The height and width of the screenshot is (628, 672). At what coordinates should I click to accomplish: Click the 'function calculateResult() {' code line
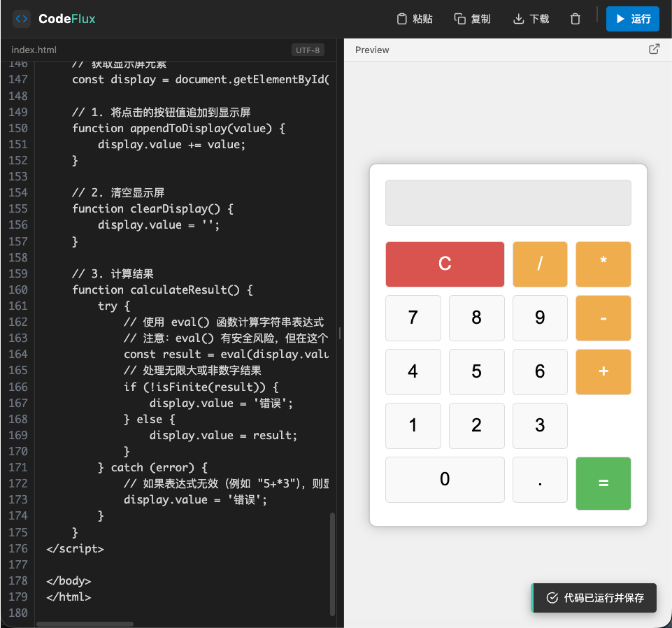pyautogui.click(x=163, y=290)
